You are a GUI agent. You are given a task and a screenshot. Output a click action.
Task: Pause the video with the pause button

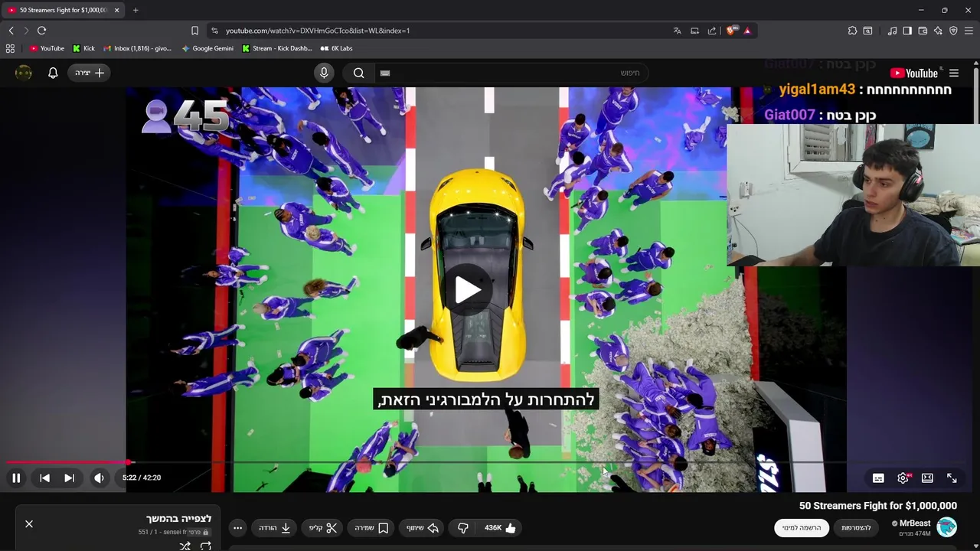16,478
